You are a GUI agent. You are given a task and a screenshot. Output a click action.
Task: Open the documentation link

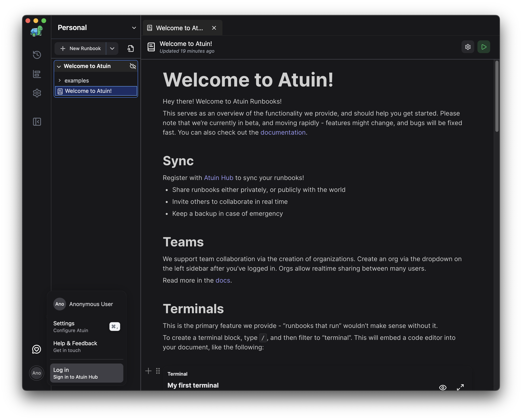283,132
